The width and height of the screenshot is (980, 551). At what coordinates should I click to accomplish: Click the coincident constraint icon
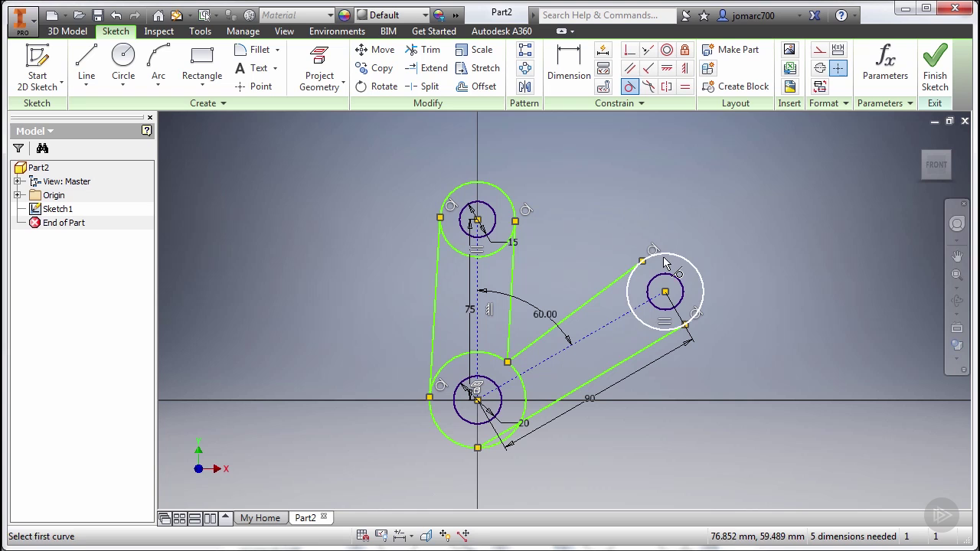pos(630,50)
